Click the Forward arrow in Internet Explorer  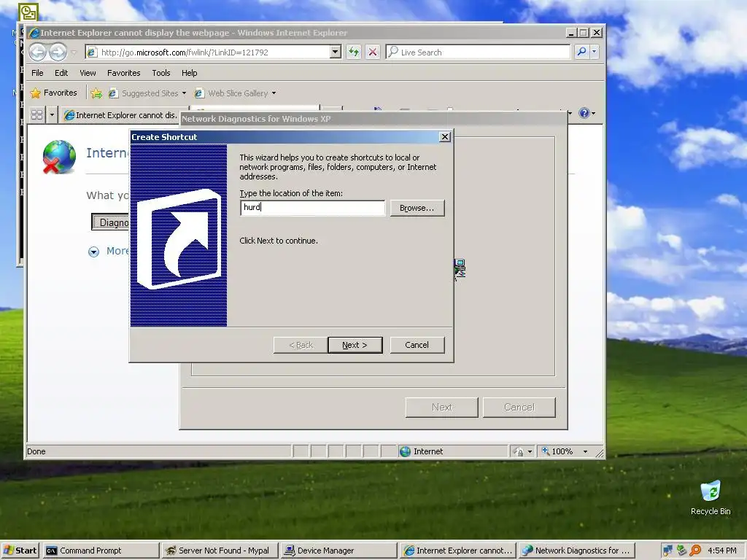(x=58, y=52)
